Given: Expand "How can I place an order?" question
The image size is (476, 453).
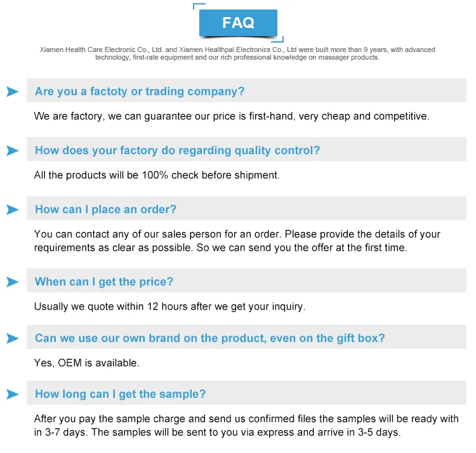Looking at the screenshot, I should (106, 209).
